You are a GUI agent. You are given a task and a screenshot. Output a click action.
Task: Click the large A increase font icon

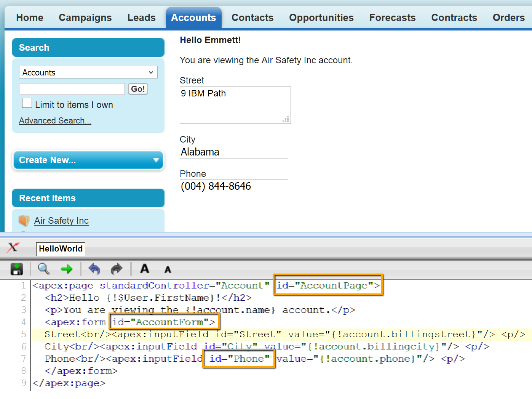(x=145, y=269)
